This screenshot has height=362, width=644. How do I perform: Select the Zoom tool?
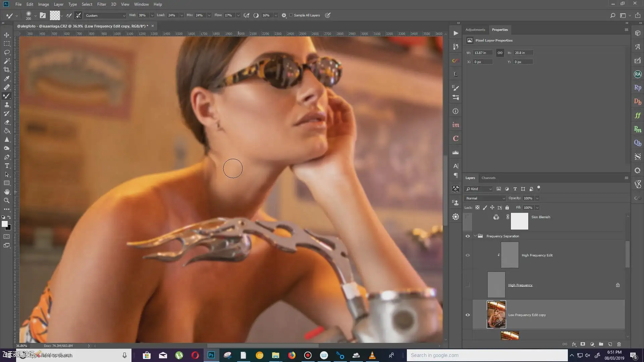pos(7,200)
